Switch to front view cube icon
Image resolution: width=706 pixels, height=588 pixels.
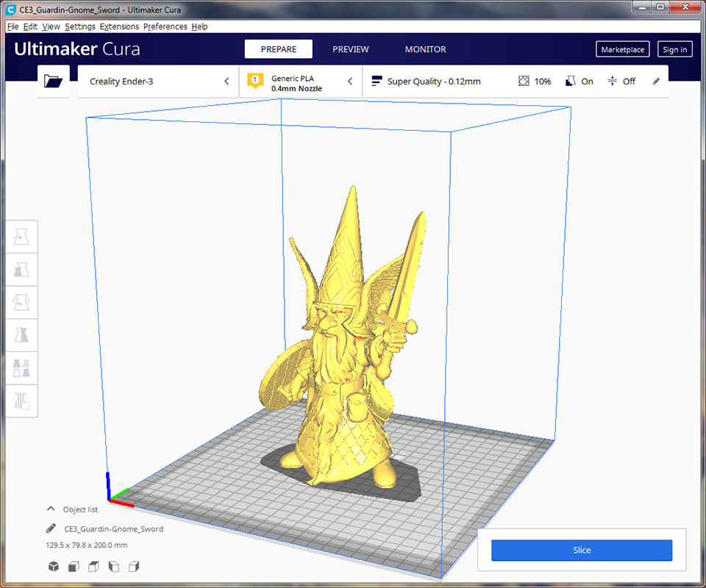[x=74, y=567]
